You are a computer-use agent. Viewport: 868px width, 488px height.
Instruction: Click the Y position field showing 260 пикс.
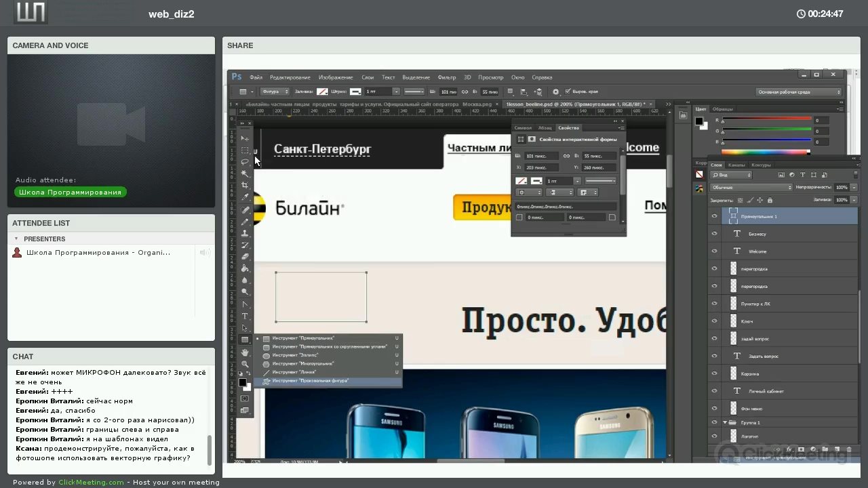(599, 167)
